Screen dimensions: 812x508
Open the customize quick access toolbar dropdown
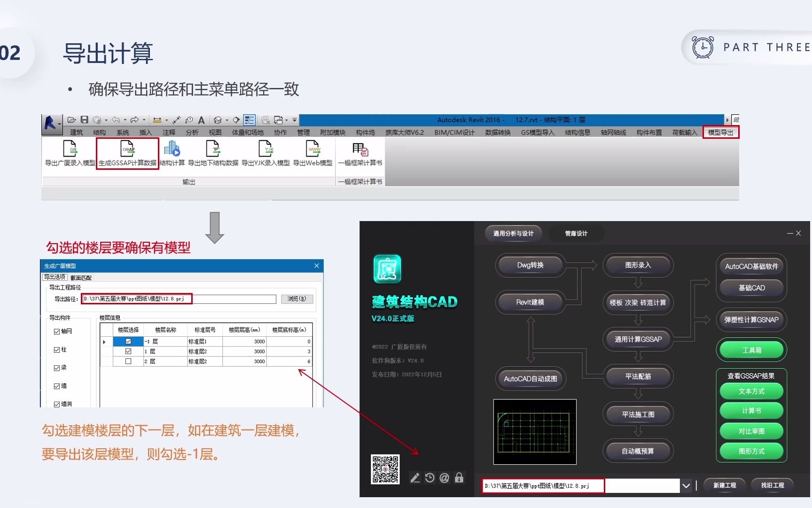point(295,120)
